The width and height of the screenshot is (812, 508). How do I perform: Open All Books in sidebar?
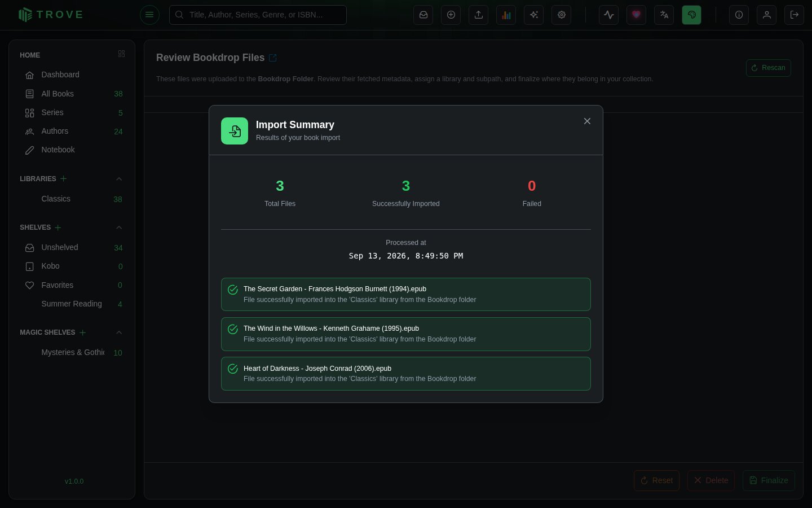(72, 94)
